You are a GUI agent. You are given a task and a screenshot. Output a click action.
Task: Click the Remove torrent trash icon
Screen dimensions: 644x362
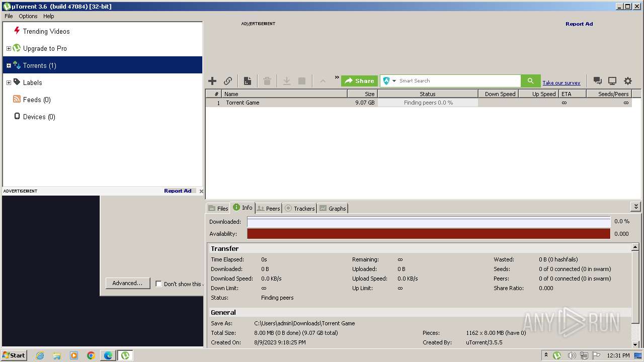point(267,81)
